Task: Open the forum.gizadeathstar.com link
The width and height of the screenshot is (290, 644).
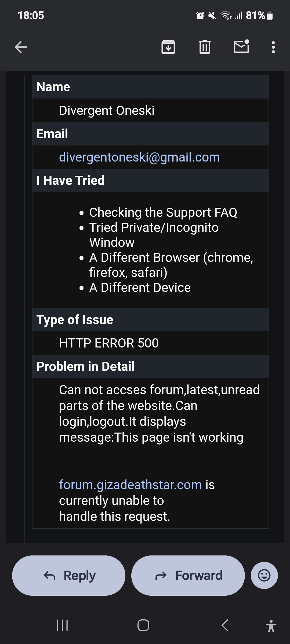Action: point(130,485)
